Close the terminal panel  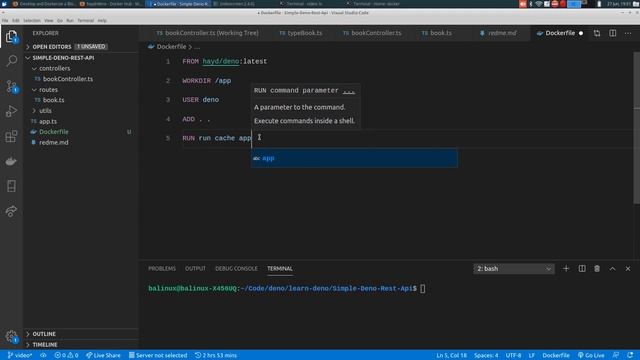(x=628, y=269)
